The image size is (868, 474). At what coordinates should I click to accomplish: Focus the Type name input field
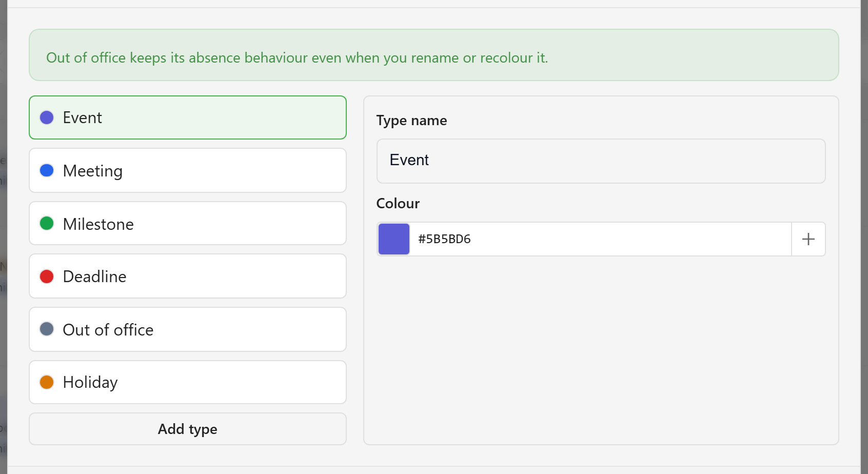click(601, 161)
